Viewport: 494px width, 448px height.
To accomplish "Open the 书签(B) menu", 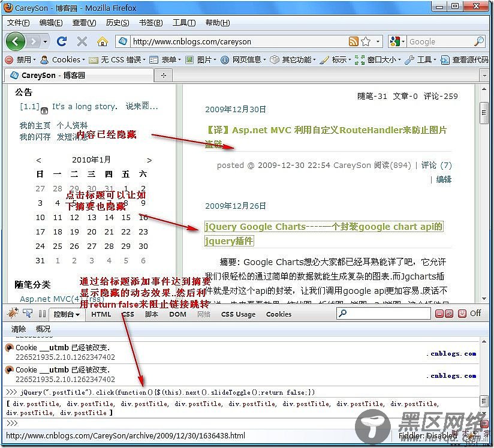I will click(151, 23).
